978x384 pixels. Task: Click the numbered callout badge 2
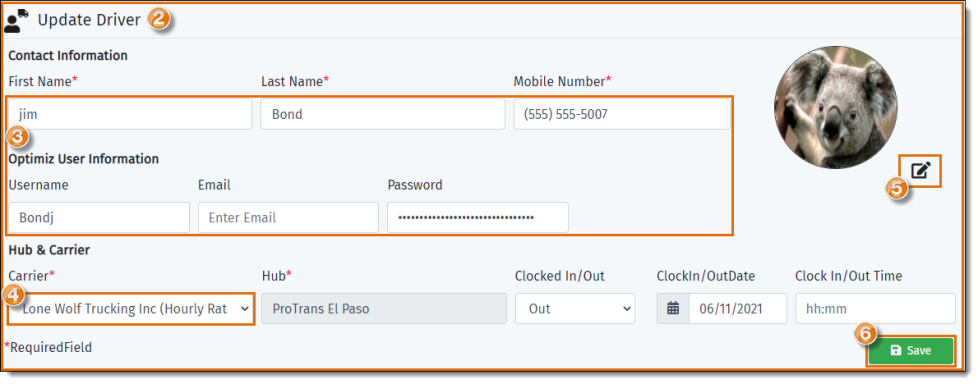click(159, 19)
